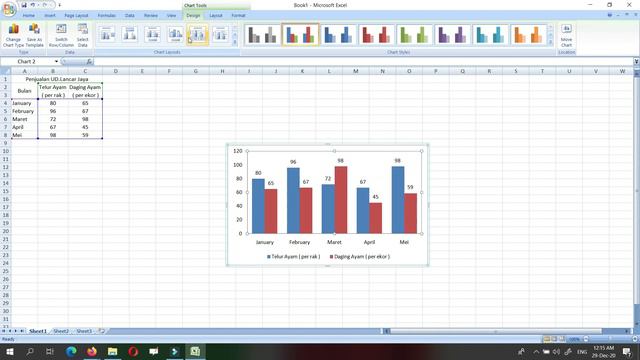Viewport: 640px width, 360px height.
Task: Open the round Office Button menu
Action: click(9, 9)
